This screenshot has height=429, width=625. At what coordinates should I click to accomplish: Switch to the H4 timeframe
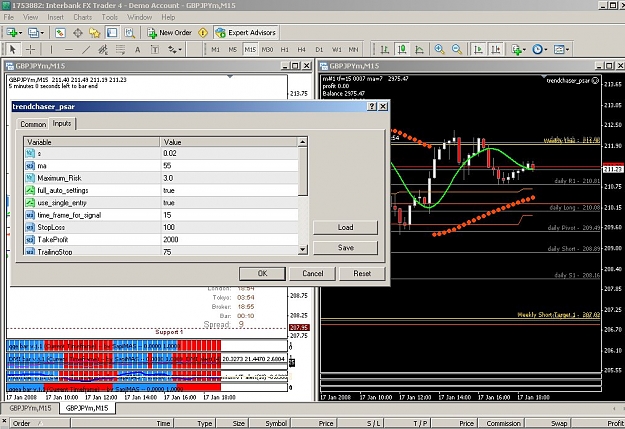click(301, 49)
